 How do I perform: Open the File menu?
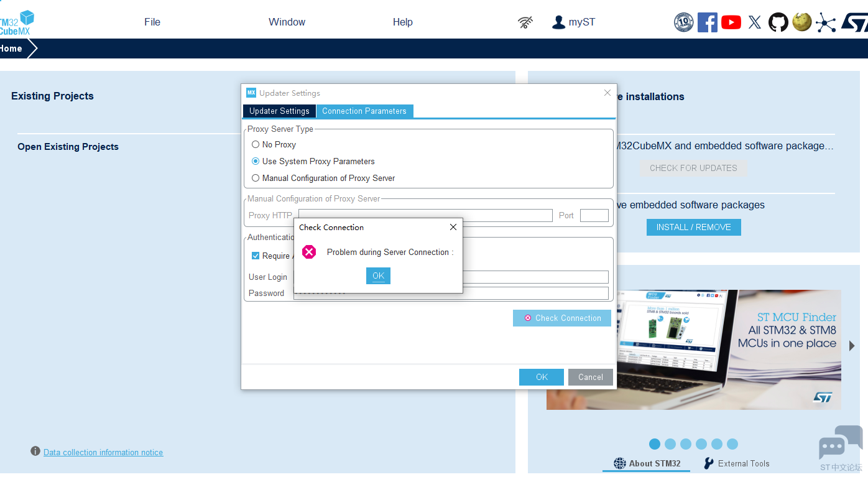[x=152, y=22]
